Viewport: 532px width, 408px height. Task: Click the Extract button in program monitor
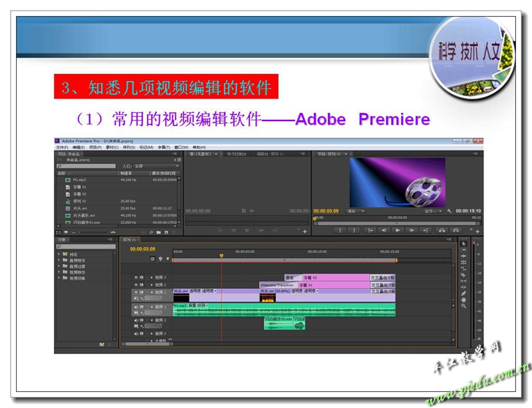(456, 231)
